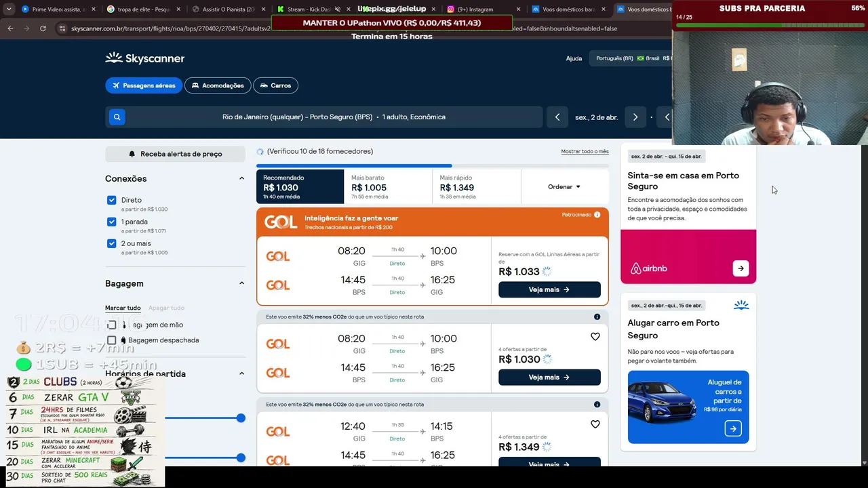Save the R$ 1.030 flight with the heart
This screenshot has height=488, width=868.
click(x=595, y=337)
